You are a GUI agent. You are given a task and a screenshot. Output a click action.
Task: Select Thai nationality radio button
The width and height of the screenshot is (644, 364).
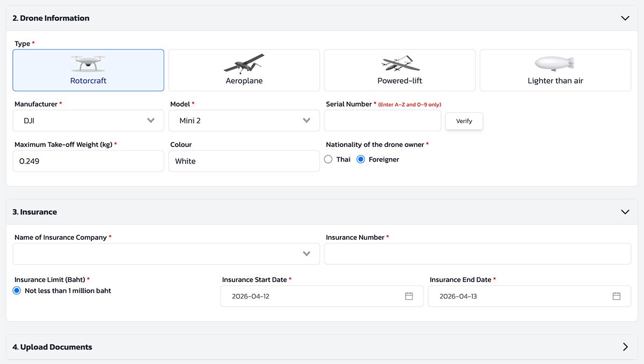click(x=328, y=159)
